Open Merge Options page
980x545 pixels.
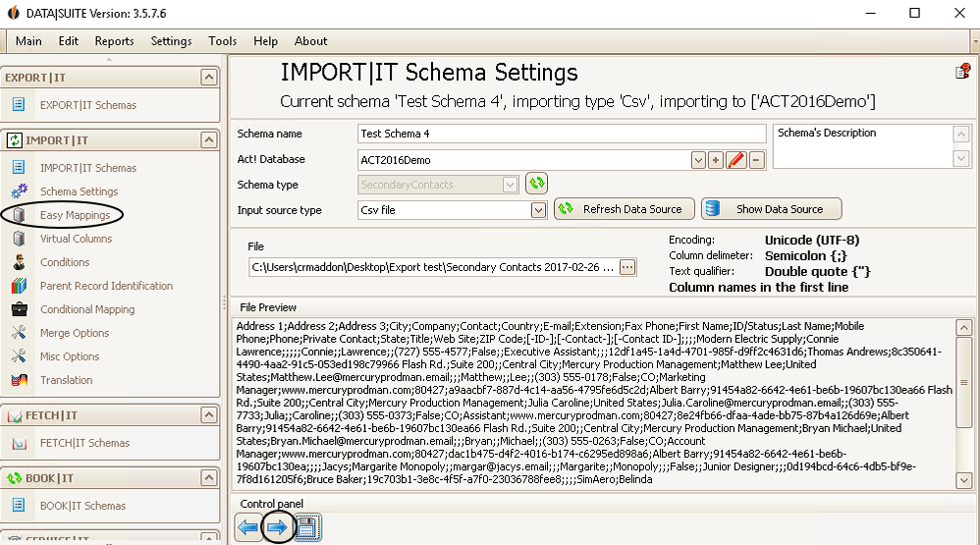pos(75,333)
